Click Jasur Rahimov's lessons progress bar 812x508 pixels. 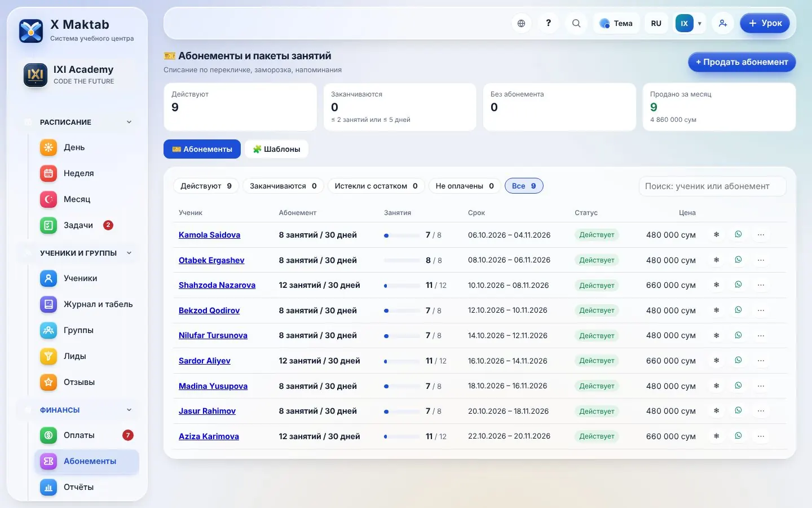coord(402,411)
